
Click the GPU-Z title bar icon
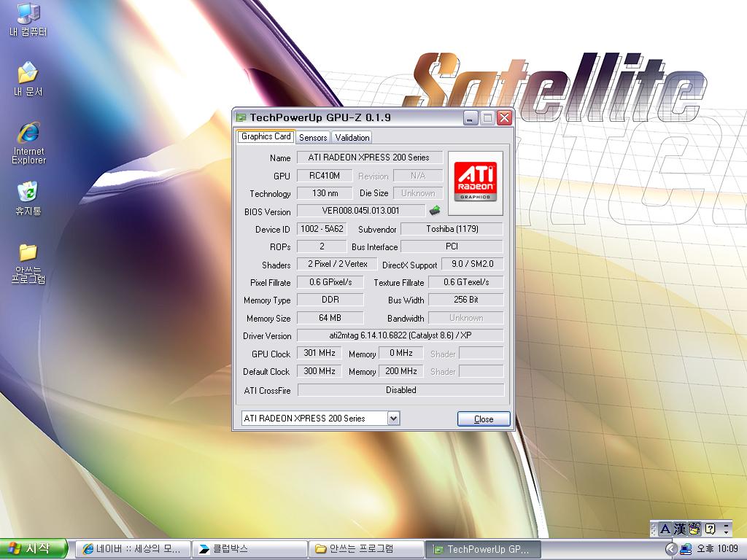click(241, 117)
